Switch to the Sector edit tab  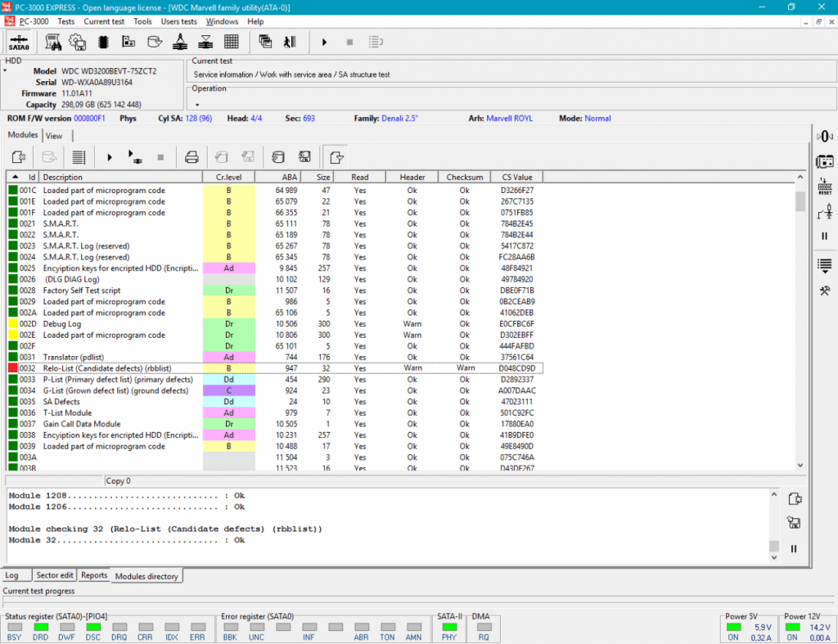tap(55, 575)
